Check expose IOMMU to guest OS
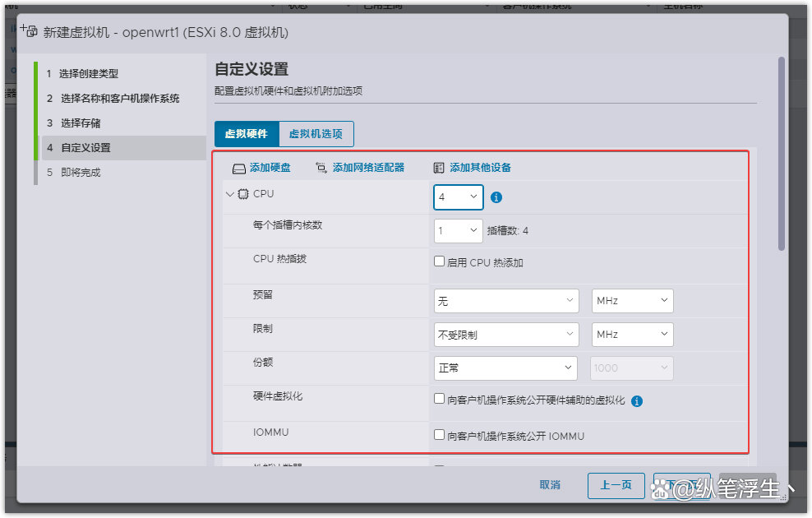 (x=440, y=435)
